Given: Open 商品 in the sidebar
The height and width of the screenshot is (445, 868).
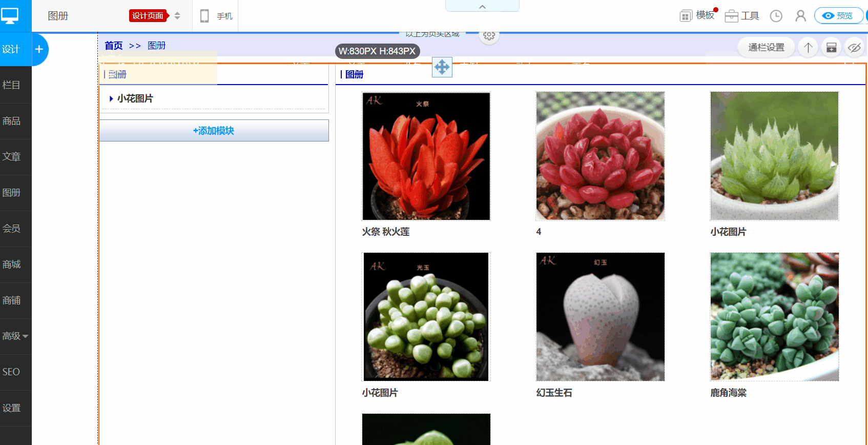Looking at the screenshot, I should [11, 121].
